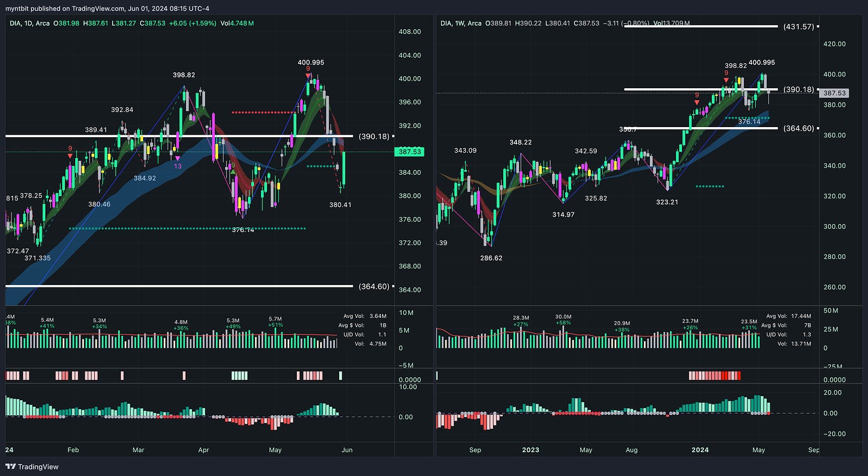Click the 420.00 value on weekly price axis
Viewport: 868px width, 476px height.
pos(835,44)
